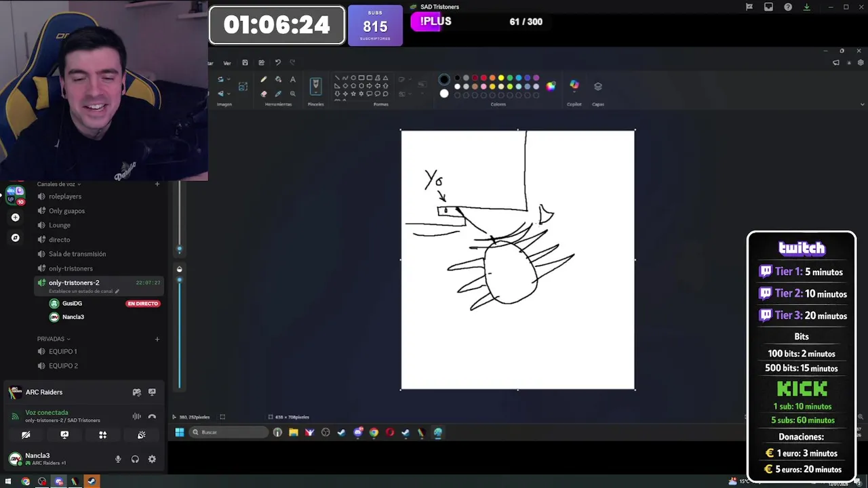868x488 pixels.
Task: Collapse the PRIVADAS category
Action: [54, 339]
